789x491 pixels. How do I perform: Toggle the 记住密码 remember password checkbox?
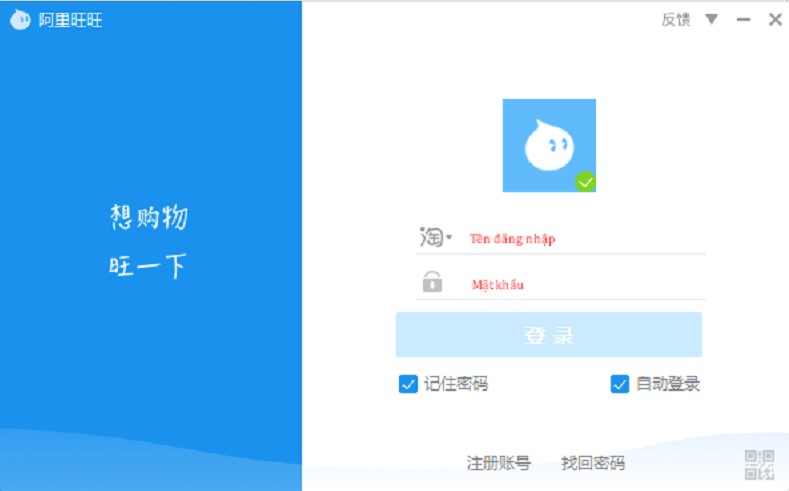pyautogui.click(x=408, y=384)
